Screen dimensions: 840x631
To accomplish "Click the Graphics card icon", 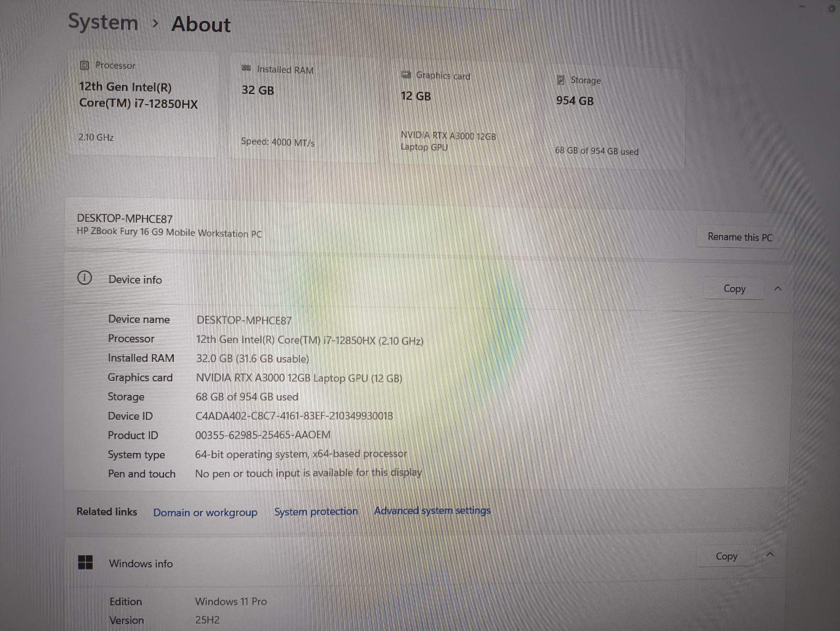I will click(x=406, y=75).
